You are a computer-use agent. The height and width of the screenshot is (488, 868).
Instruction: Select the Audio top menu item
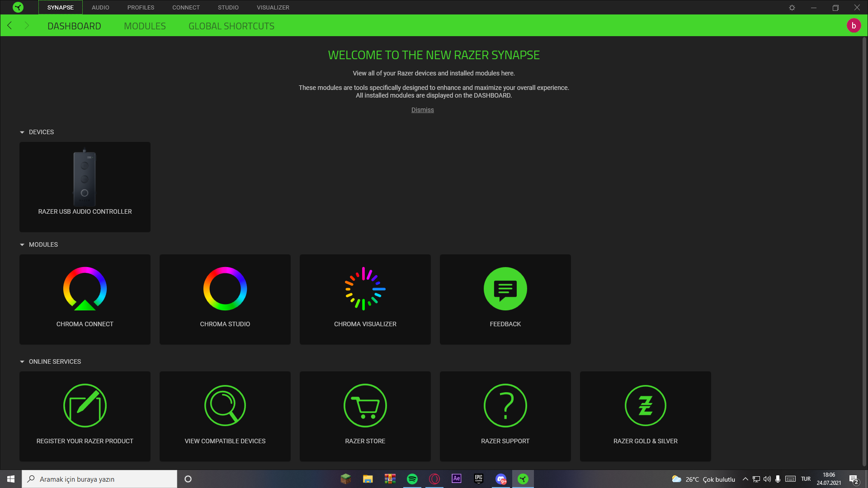(100, 8)
